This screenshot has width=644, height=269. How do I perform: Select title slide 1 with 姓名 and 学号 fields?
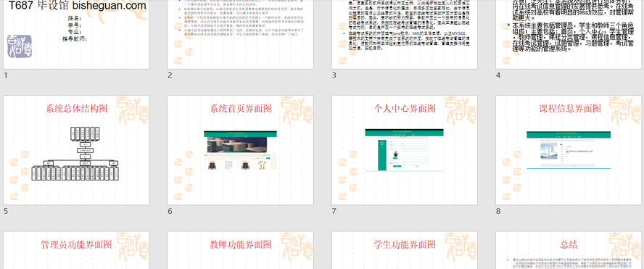76,35
